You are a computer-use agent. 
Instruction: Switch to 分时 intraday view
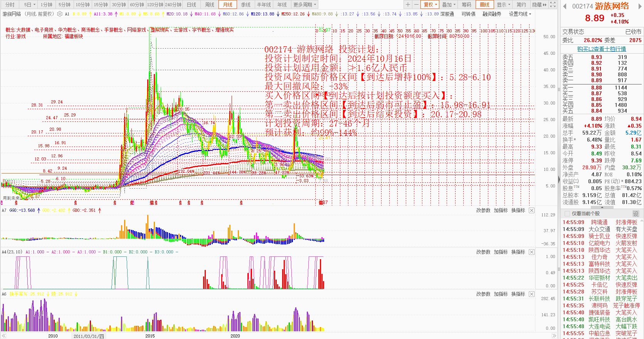pos(10,5)
